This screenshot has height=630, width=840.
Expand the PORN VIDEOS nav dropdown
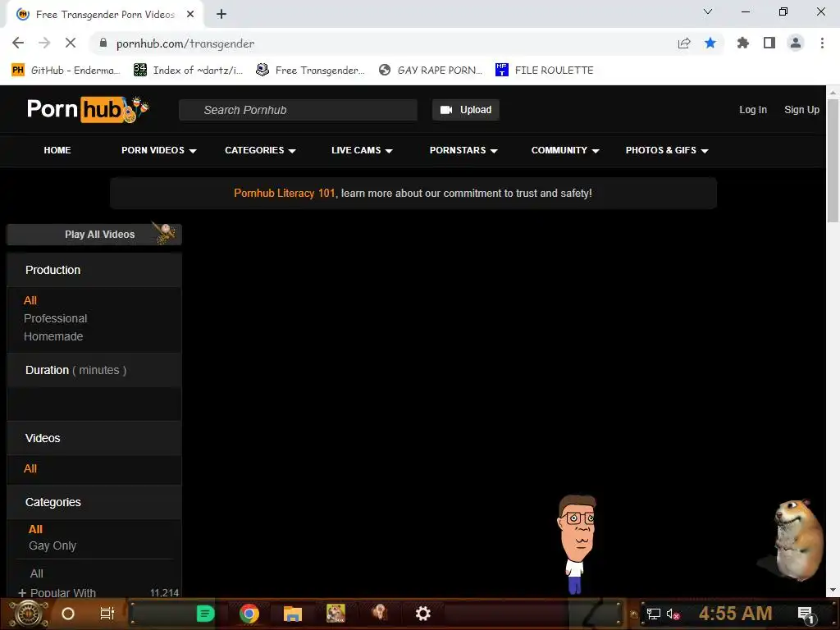point(159,151)
